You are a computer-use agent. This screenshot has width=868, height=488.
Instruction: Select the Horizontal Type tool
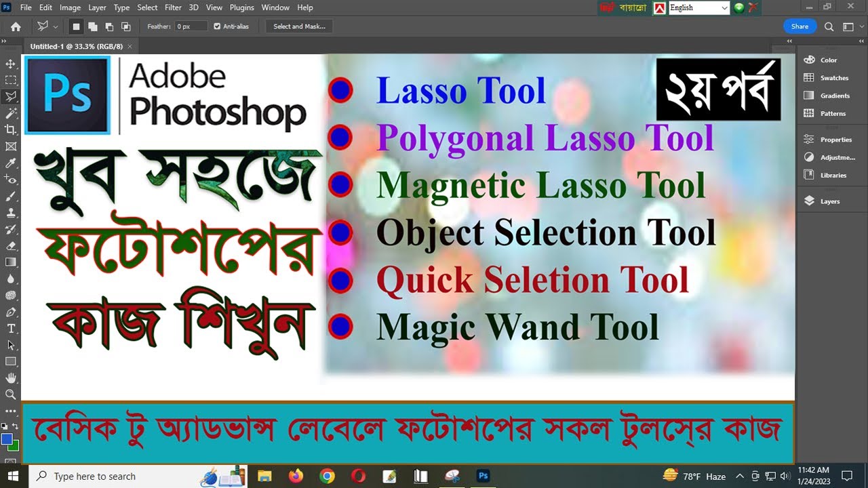[x=11, y=328]
